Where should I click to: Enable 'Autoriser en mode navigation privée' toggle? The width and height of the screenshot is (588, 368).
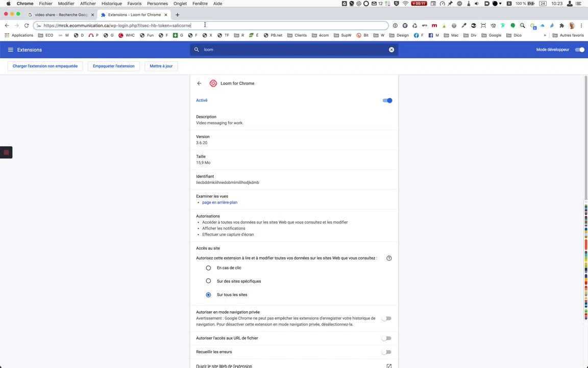(x=386, y=318)
